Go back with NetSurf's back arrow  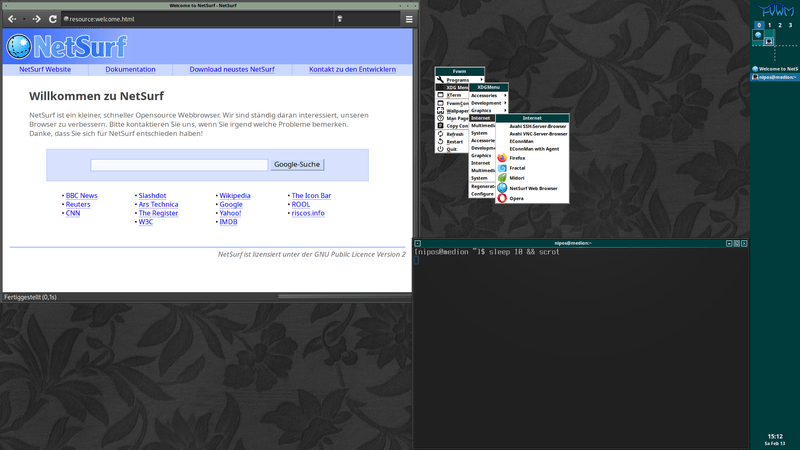click(x=12, y=19)
